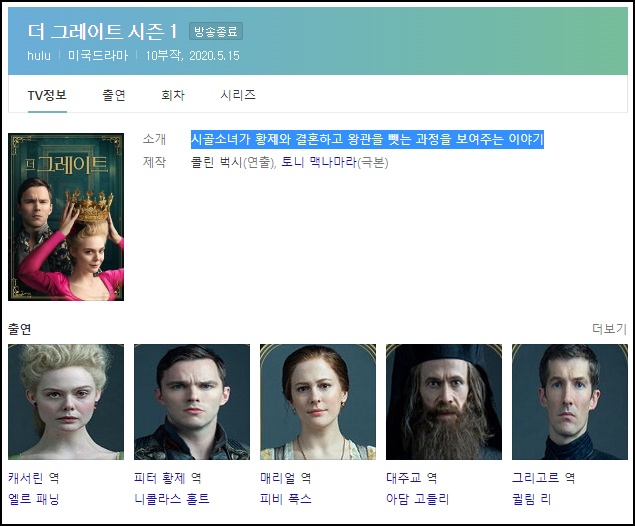Open the 엘르 패닝 cast photo
Image resolution: width=635 pixels, height=526 pixels.
click(66, 402)
